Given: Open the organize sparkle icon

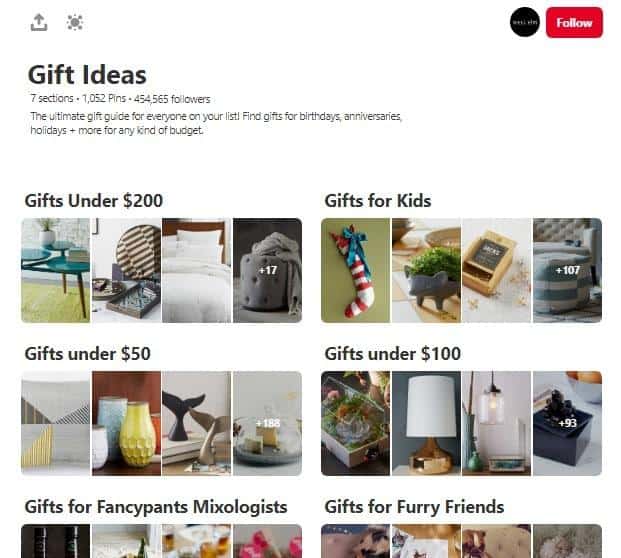Looking at the screenshot, I should coord(74,22).
